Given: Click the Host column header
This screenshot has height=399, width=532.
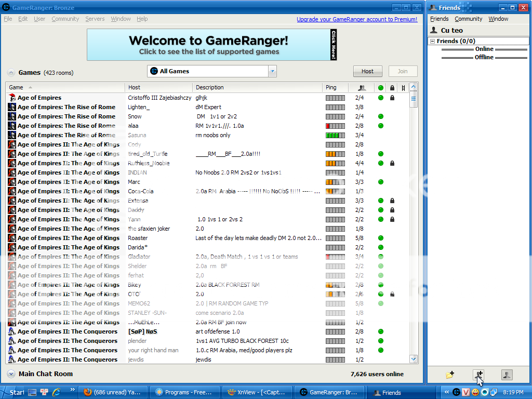Looking at the screenshot, I should 158,87.
